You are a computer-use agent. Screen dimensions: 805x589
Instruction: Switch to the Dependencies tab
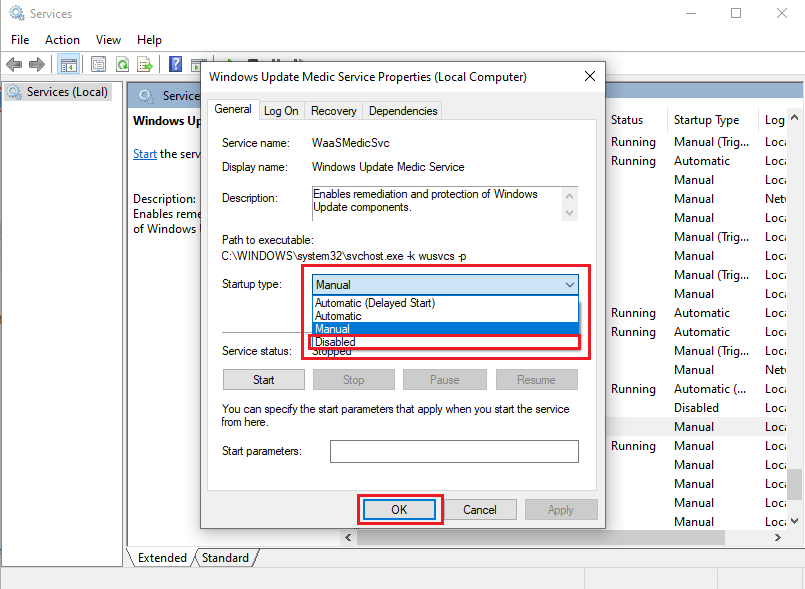tap(403, 111)
